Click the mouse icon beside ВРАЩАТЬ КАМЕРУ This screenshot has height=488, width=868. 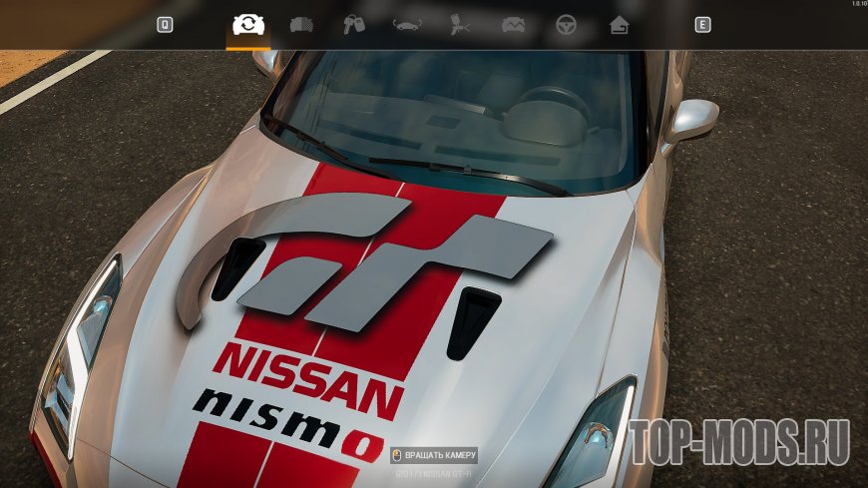[396, 455]
